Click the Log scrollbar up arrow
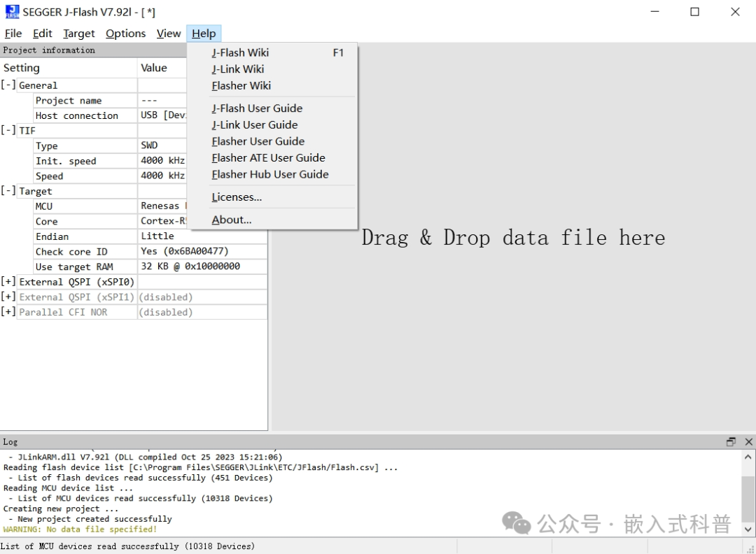 (748, 457)
